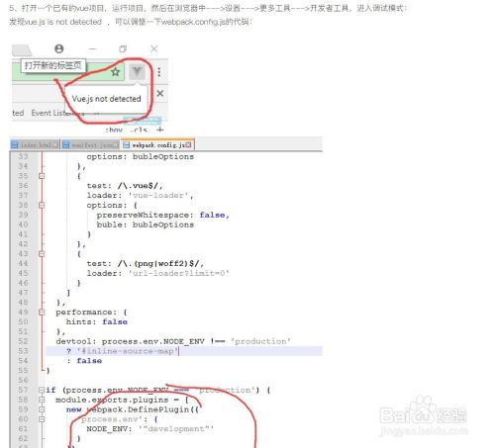
Task: Click the 'url-loader?limit=0' string
Action: click(x=178, y=273)
